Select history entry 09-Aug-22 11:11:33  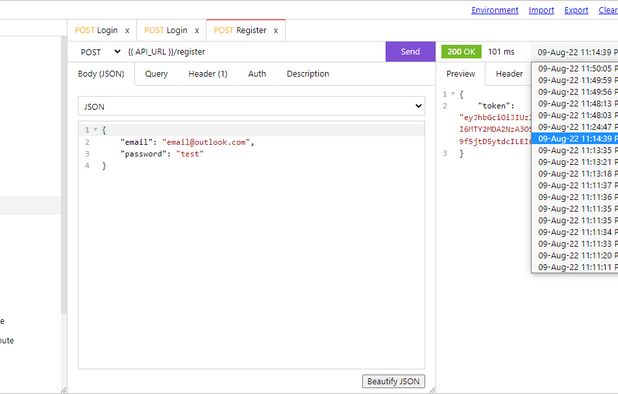click(575, 244)
